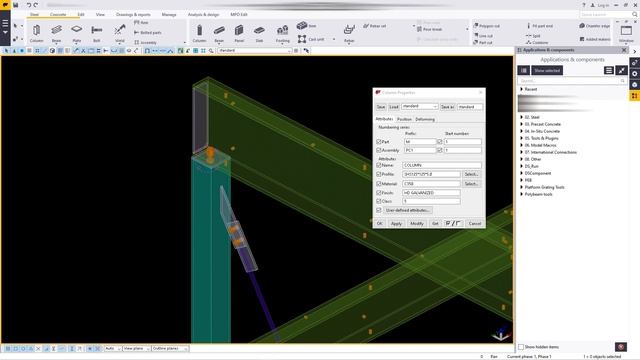
Task: Switch to the Deforming tab
Action: click(x=425, y=119)
